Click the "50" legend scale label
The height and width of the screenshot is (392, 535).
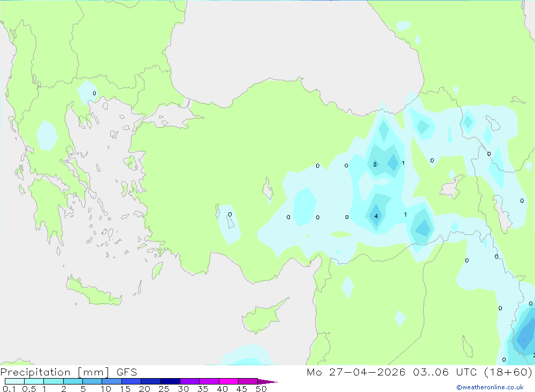261,389
